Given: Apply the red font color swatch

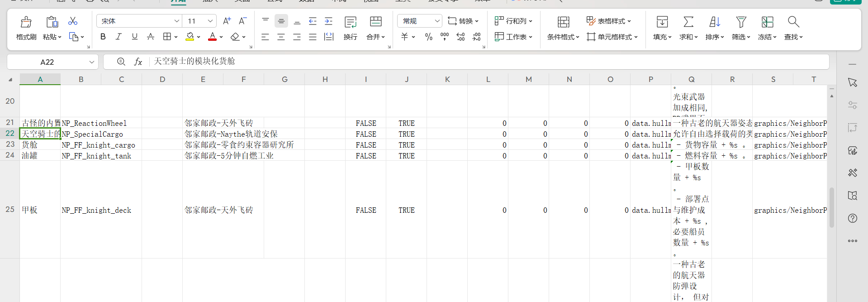Looking at the screenshot, I should click(212, 37).
